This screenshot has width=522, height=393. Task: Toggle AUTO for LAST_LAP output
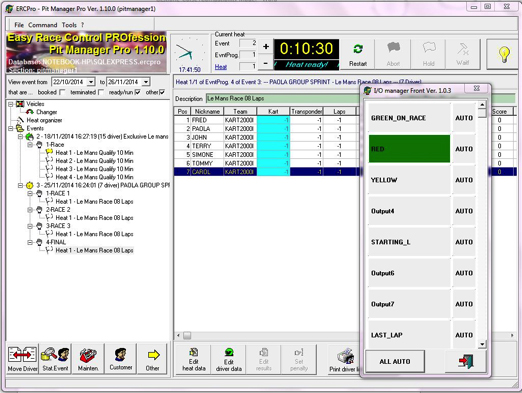click(x=464, y=335)
